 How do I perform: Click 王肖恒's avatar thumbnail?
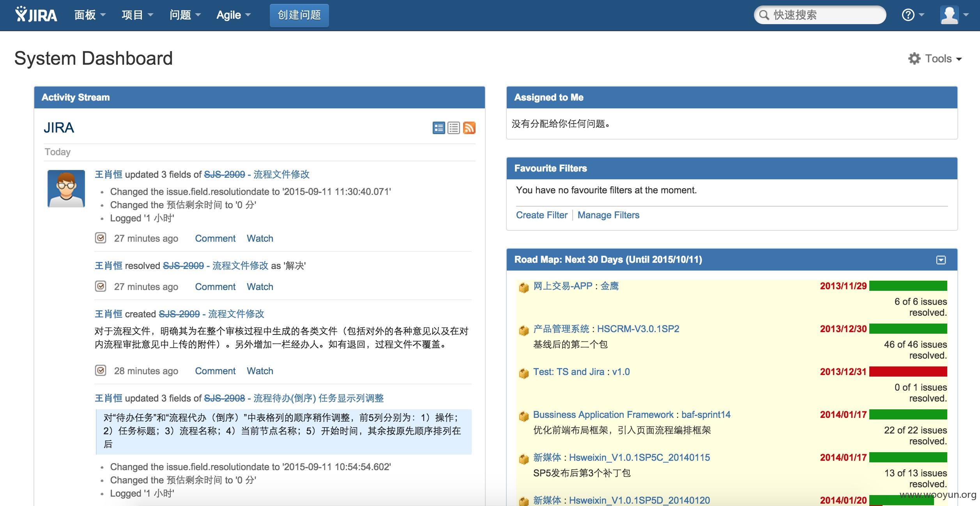pos(66,188)
